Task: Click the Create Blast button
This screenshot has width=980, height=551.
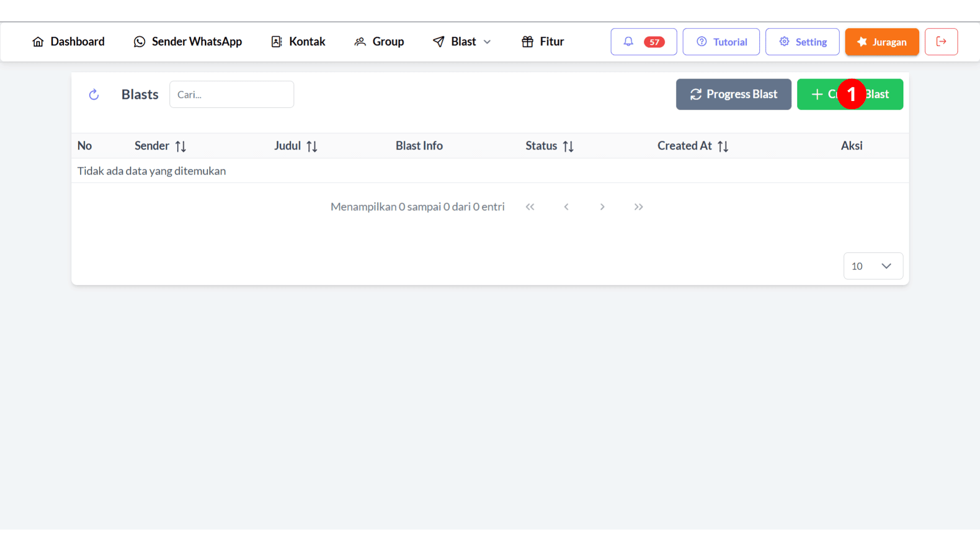Action: click(851, 94)
